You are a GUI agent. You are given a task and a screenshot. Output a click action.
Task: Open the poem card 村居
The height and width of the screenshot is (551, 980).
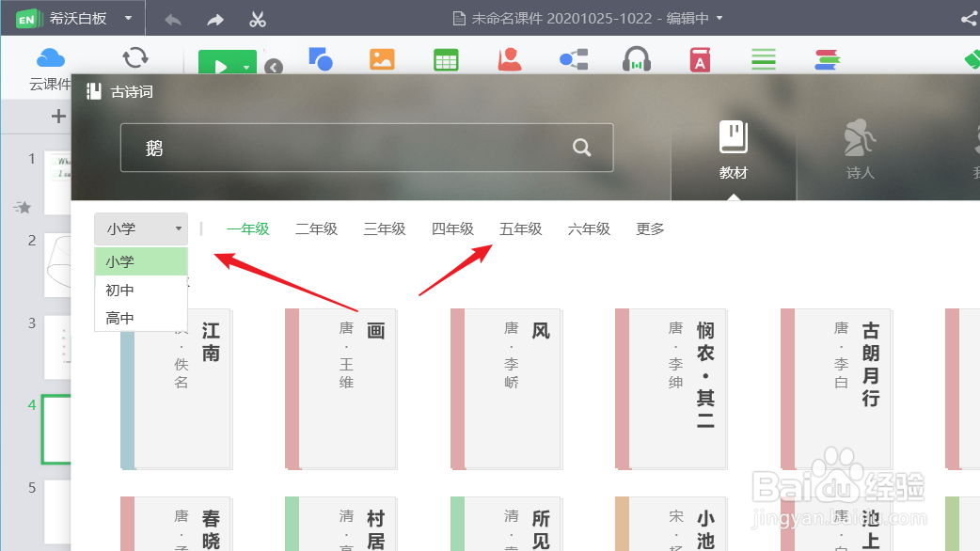[341, 524]
